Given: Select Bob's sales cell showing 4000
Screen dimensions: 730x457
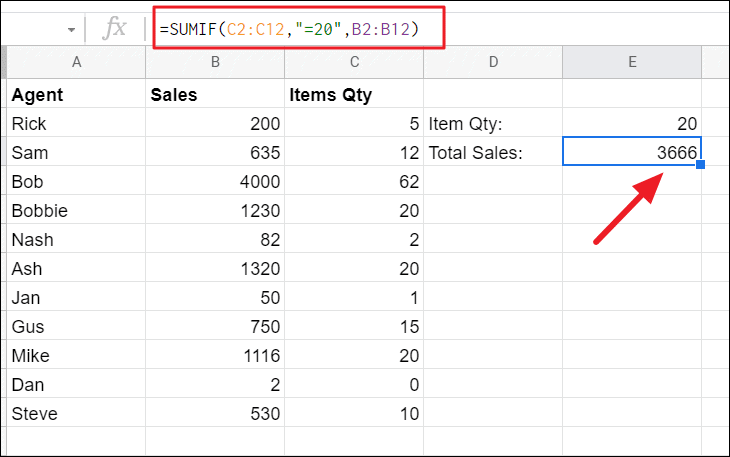Looking at the screenshot, I should pyautogui.click(x=214, y=182).
